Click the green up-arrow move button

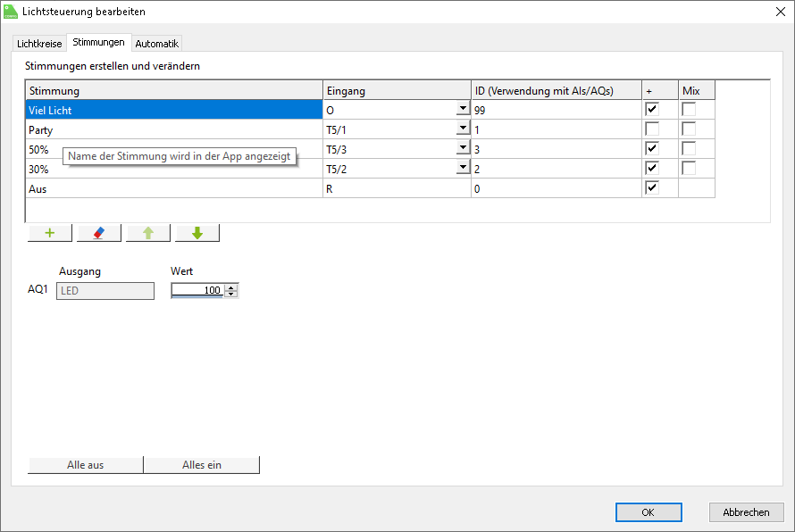coord(148,233)
